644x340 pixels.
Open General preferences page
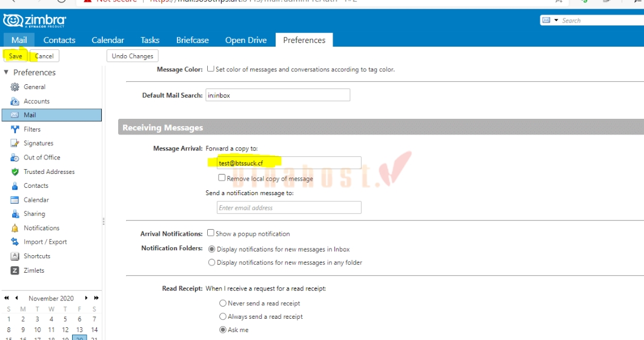point(35,87)
